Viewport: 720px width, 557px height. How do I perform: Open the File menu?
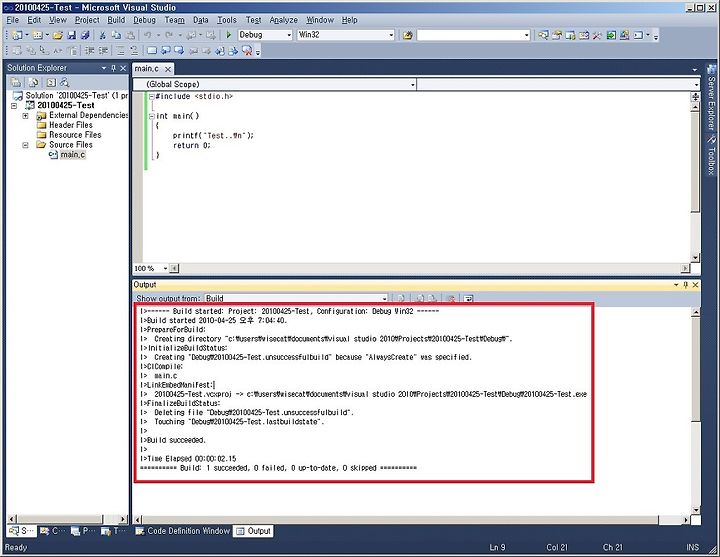click(12, 20)
